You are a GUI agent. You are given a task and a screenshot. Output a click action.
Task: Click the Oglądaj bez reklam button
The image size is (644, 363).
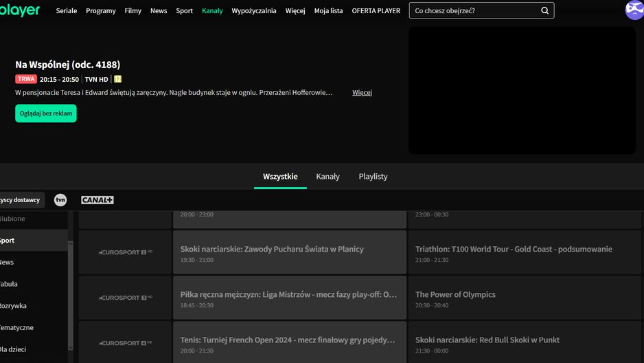tap(46, 113)
